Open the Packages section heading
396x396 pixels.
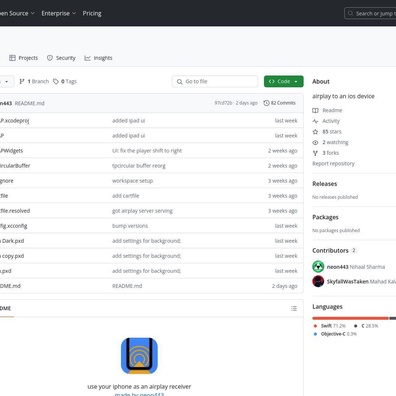[x=325, y=217]
